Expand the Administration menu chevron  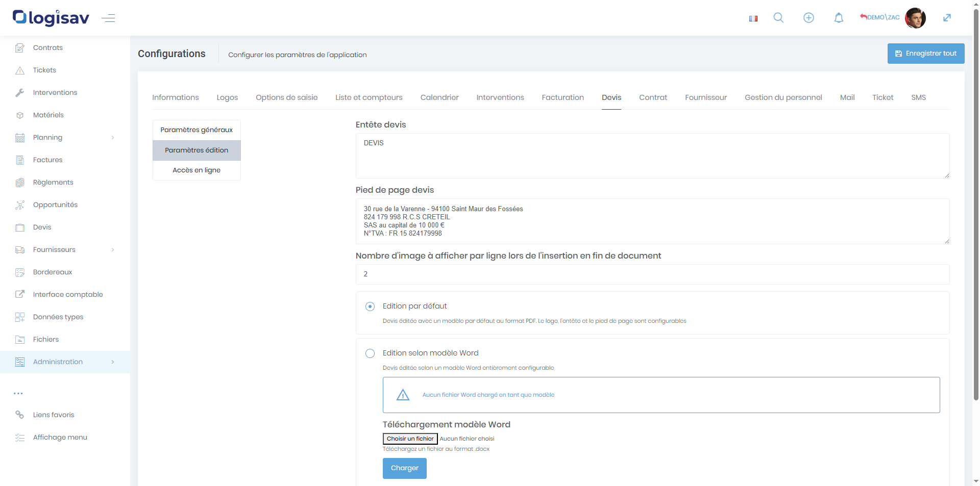[113, 362]
